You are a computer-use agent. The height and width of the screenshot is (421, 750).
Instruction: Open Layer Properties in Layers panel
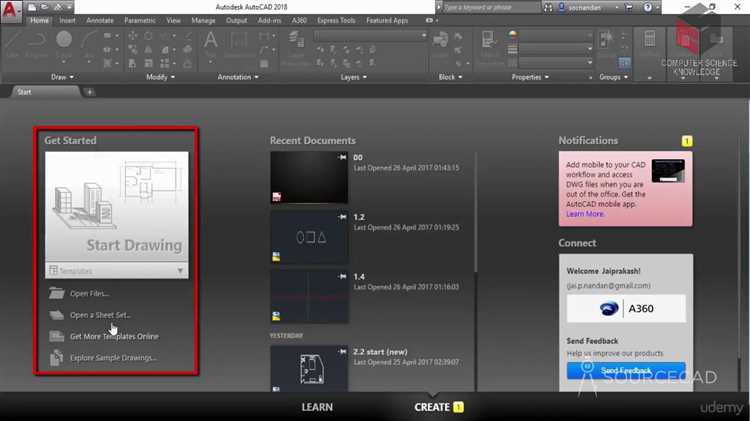coord(297,46)
